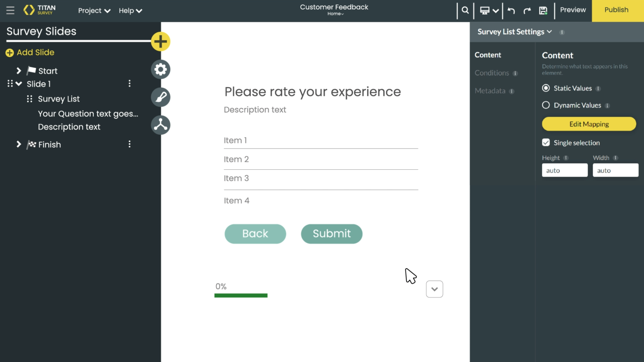The width and height of the screenshot is (644, 362).
Task: Select the Dynamic Values radio button
Action: [x=546, y=105]
